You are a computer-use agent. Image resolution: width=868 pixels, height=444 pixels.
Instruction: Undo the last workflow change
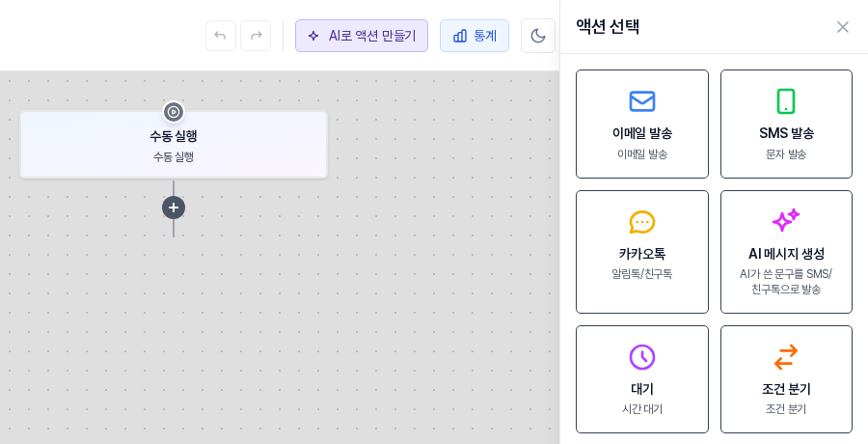tap(220, 36)
